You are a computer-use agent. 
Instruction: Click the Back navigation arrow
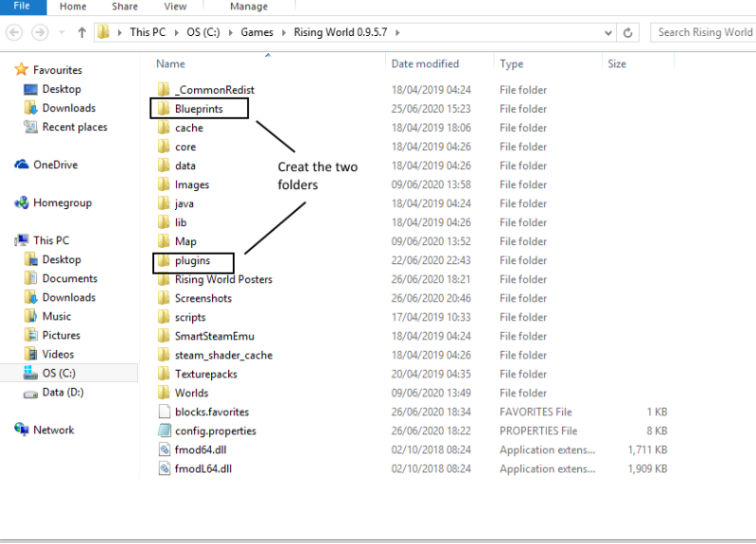[x=14, y=32]
